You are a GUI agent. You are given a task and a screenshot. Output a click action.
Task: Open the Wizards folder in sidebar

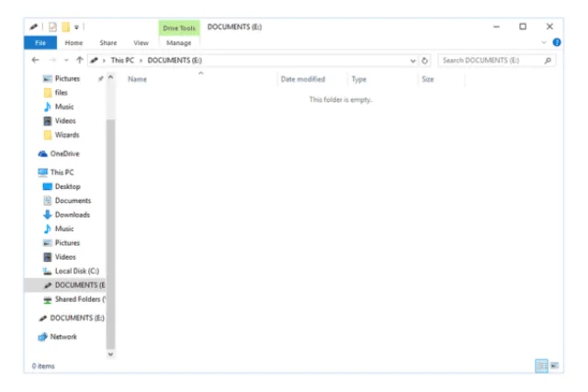click(67, 135)
